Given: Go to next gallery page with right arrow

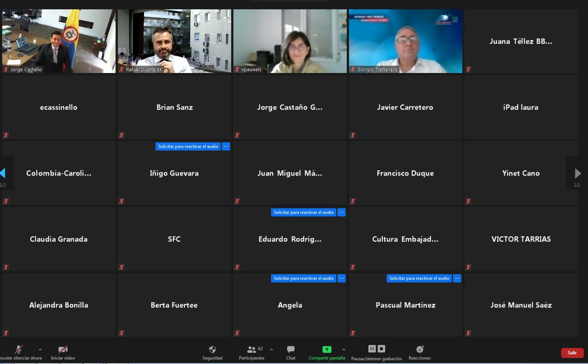Looking at the screenshot, I should pos(578,173).
